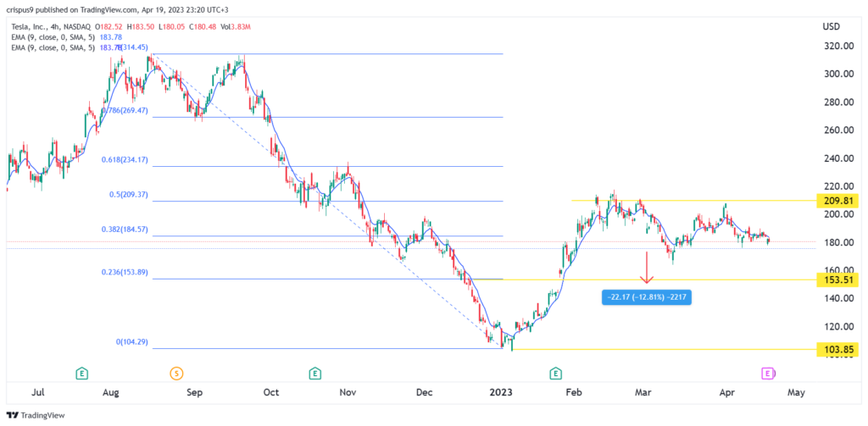This screenshot has width=868, height=426.
Task: Select the yellow 103.85 price label
Action: tap(837, 349)
